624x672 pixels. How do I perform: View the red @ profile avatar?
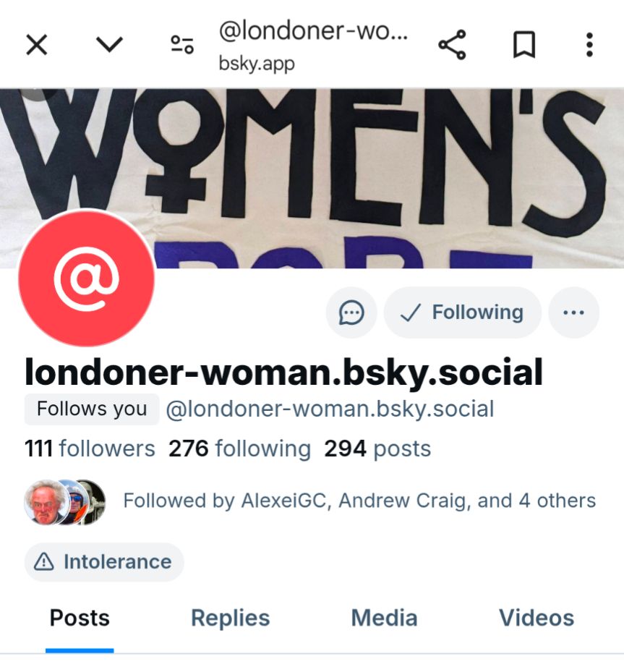(86, 278)
